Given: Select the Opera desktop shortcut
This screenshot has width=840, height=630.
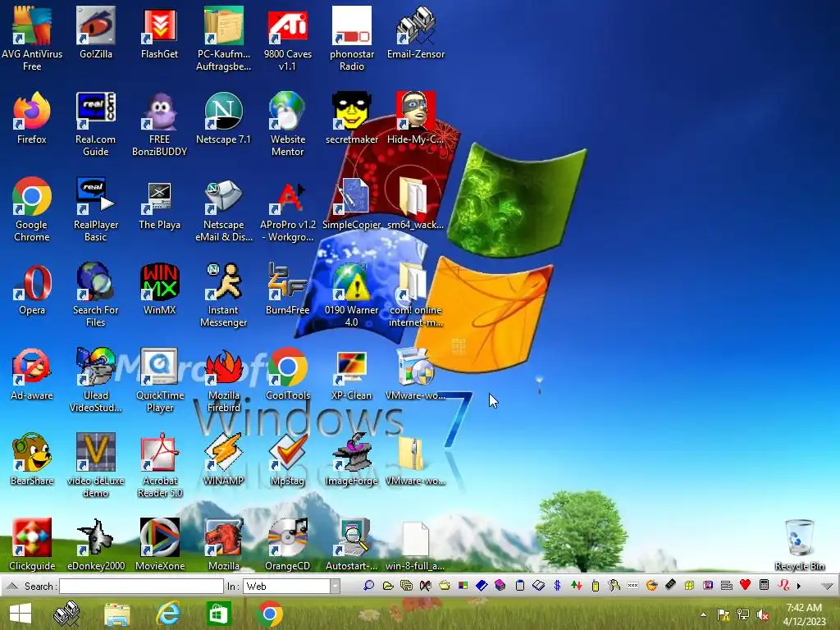Looking at the screenshot, I should [32, 288].
